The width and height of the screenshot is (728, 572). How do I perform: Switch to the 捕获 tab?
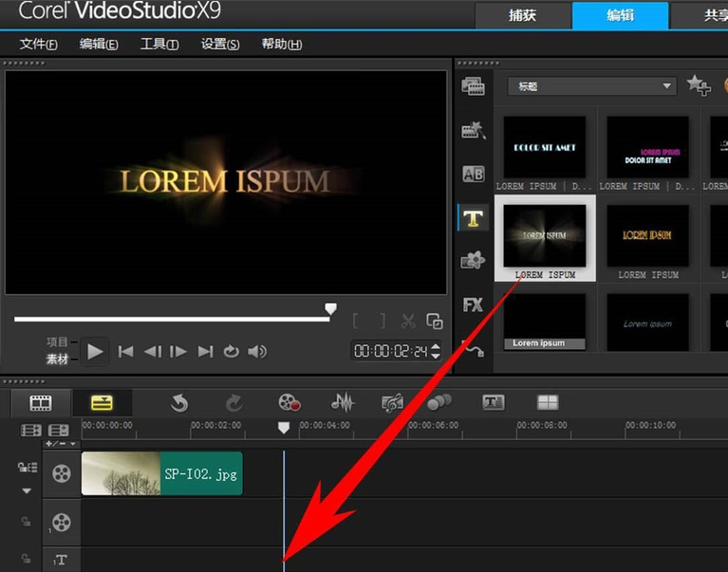coord(521,15)
